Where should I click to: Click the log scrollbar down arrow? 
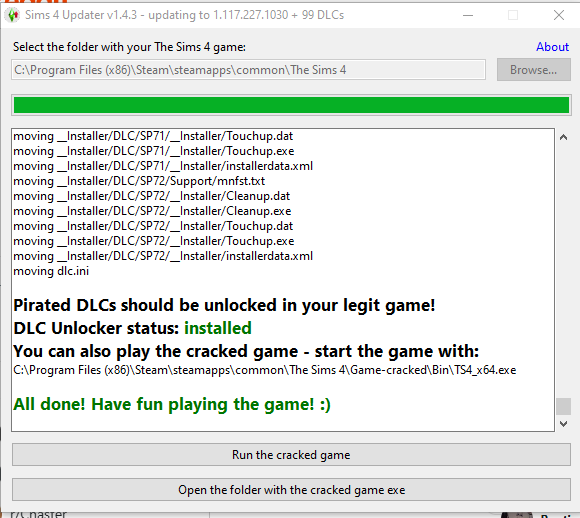[x=563, y=424]
